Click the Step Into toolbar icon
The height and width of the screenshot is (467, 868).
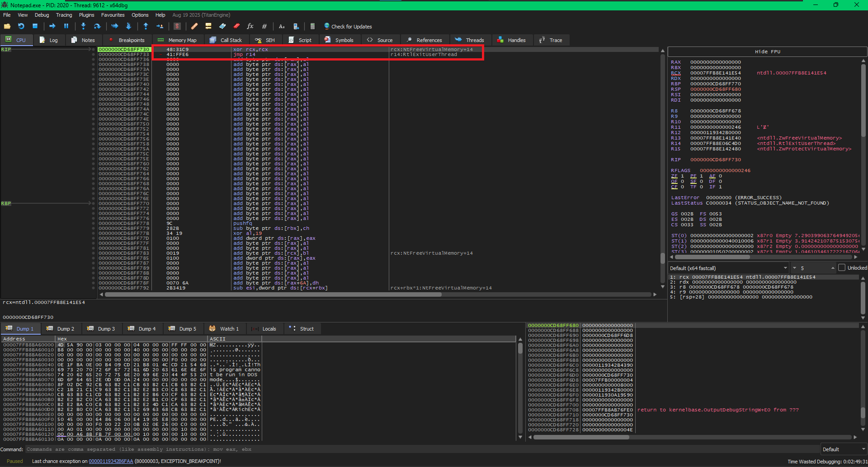[x=83, y=27]
